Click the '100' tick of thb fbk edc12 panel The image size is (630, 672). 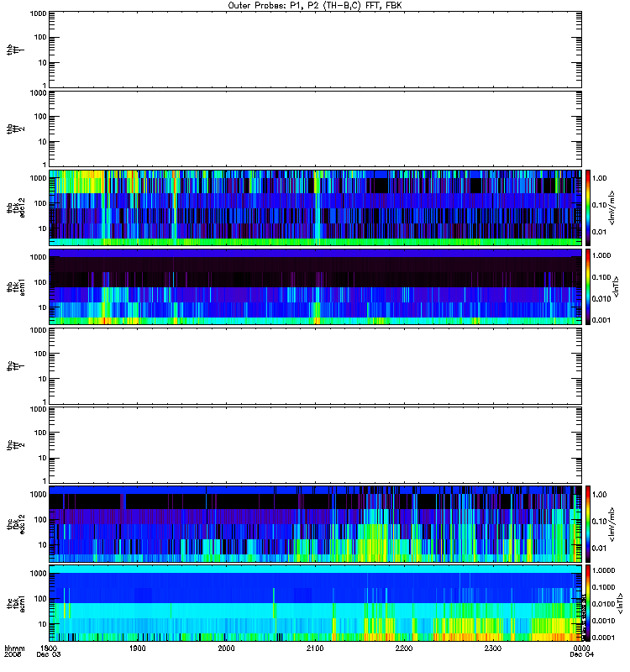pos(40,203)
